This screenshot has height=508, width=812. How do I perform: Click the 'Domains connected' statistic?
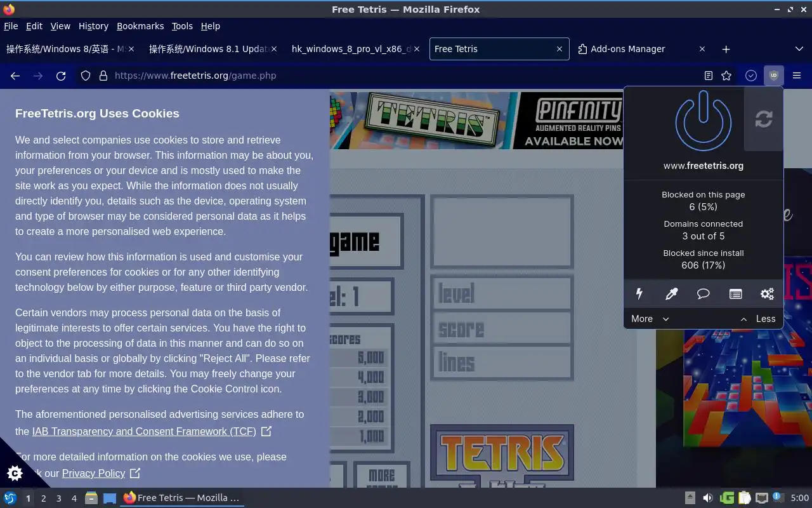click(x=703, y=230)
